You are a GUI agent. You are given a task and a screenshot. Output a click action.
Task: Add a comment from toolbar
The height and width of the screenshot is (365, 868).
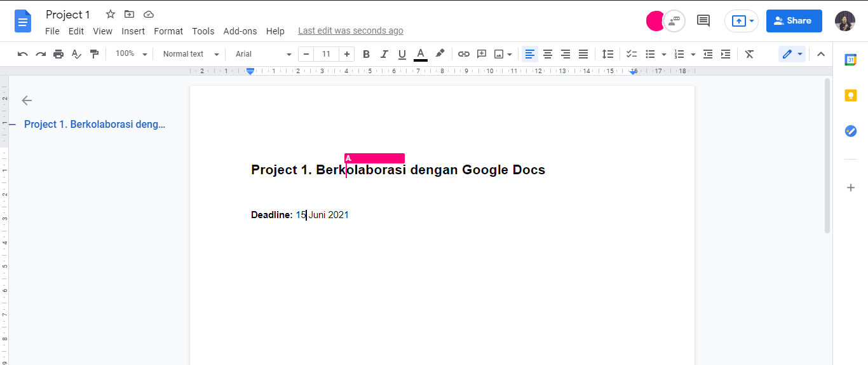[x=482, y=54]
